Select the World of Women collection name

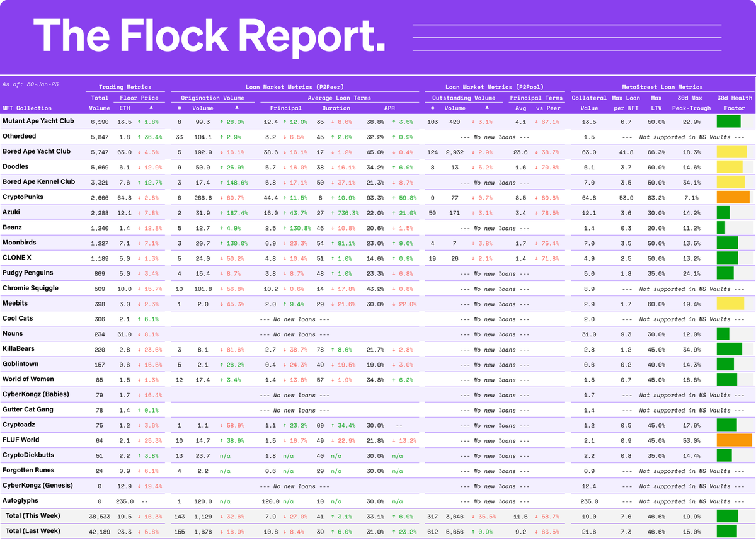coord(28,379)
